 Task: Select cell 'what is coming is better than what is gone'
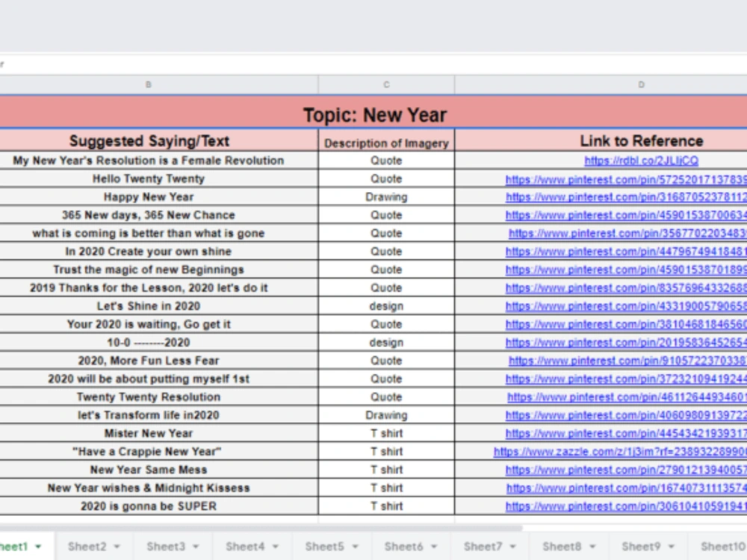pyautogui.click(x=158, y=233)
